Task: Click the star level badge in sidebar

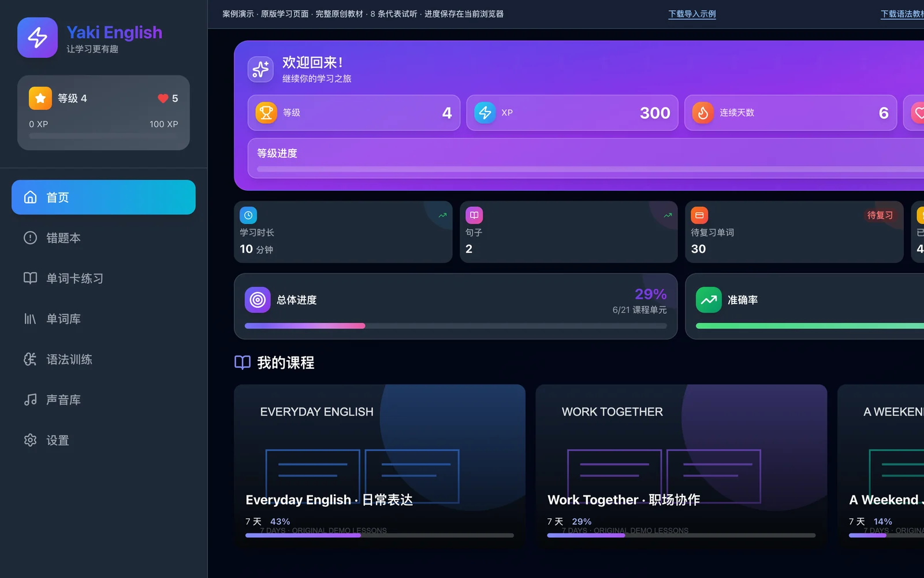Action: pyautogui.click(x=40, y=98)
